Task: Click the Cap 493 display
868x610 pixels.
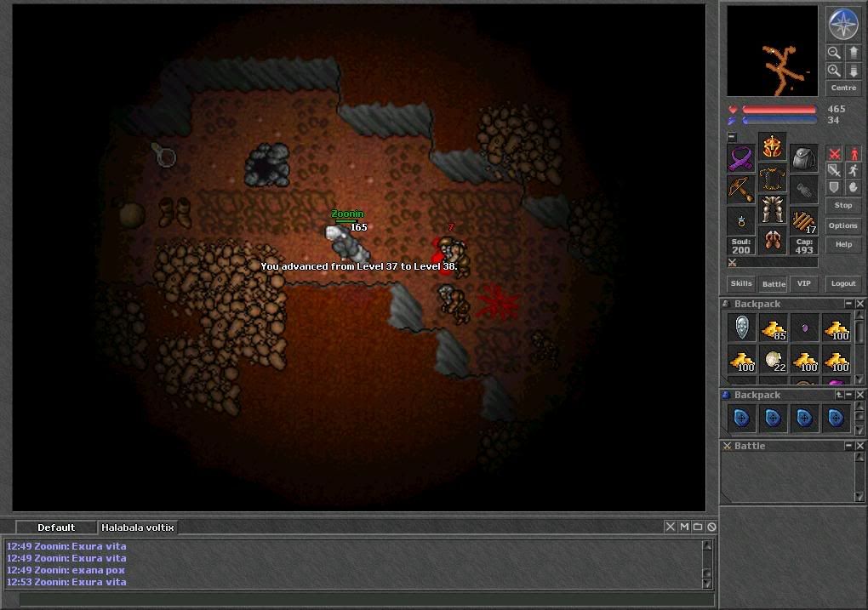Action: pyautogui.click(x=804, y=247)
